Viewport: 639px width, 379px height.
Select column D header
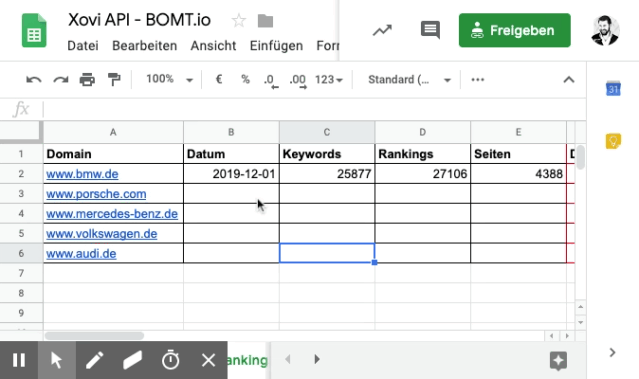[423, 132]
